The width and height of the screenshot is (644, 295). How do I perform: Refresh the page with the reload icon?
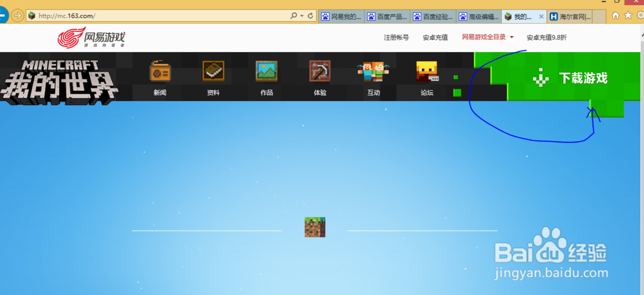310,16
